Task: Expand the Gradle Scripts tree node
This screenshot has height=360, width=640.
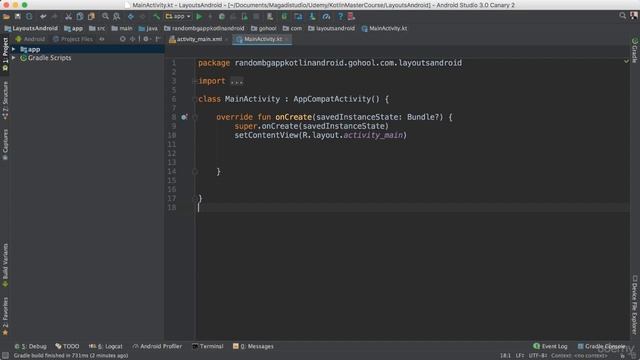Action: (x=13, y=58)
